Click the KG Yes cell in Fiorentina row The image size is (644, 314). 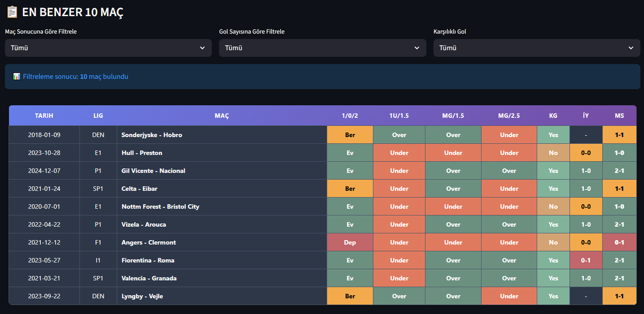(553, 260)
